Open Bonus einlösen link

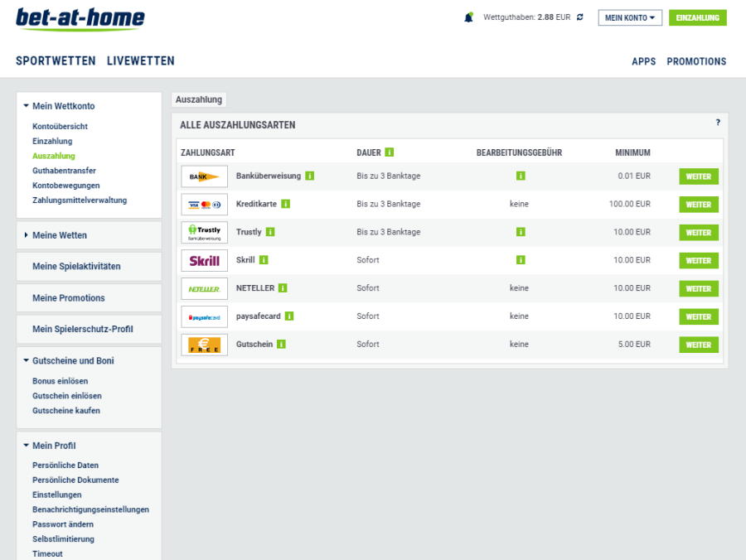[60, 381]
